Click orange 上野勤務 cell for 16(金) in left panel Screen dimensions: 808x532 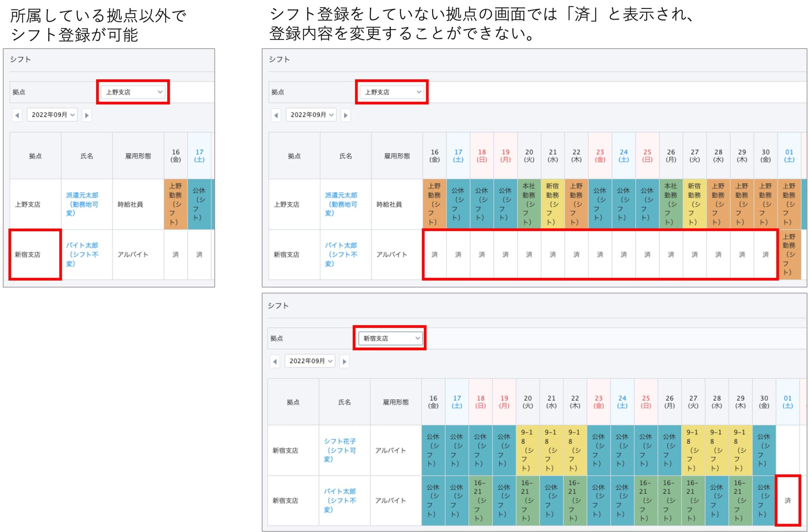pos(175,204)
